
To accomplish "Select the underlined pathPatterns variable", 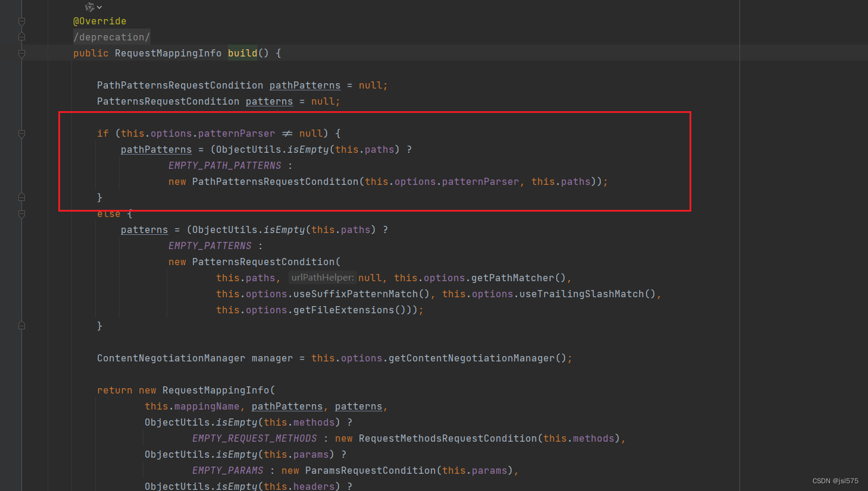I will point(156,149).
